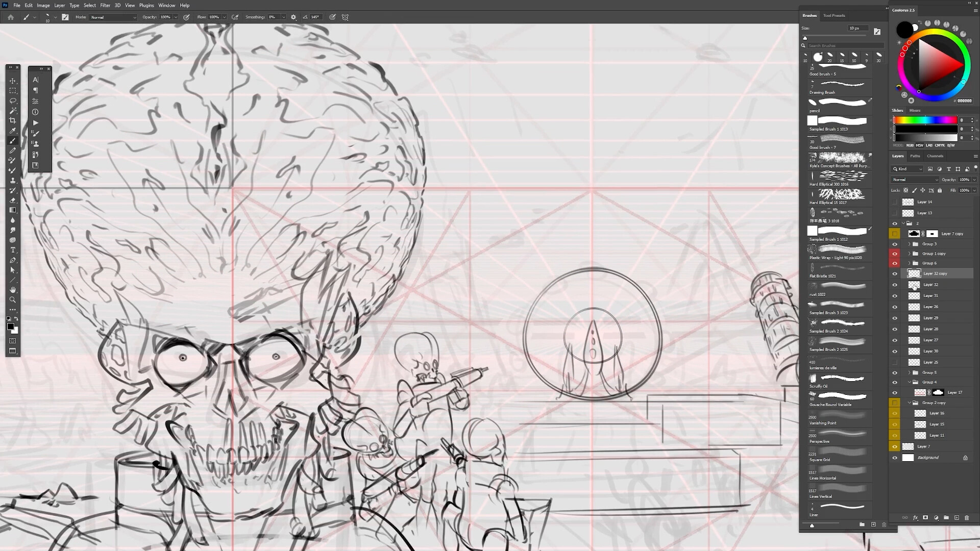This screenshot has width=980, height=551.
Task: Select the Crop tool
Action: tap(13, 120)
